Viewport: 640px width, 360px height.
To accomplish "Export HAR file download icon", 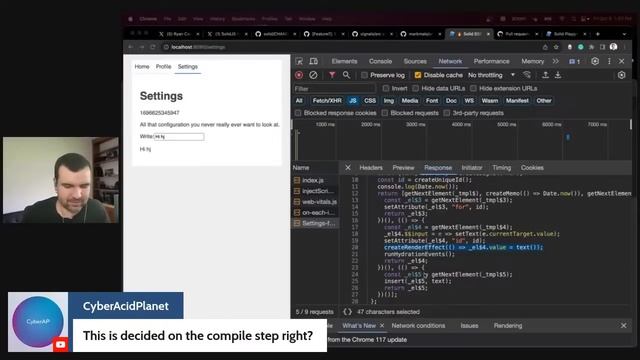I will [558, 75].
